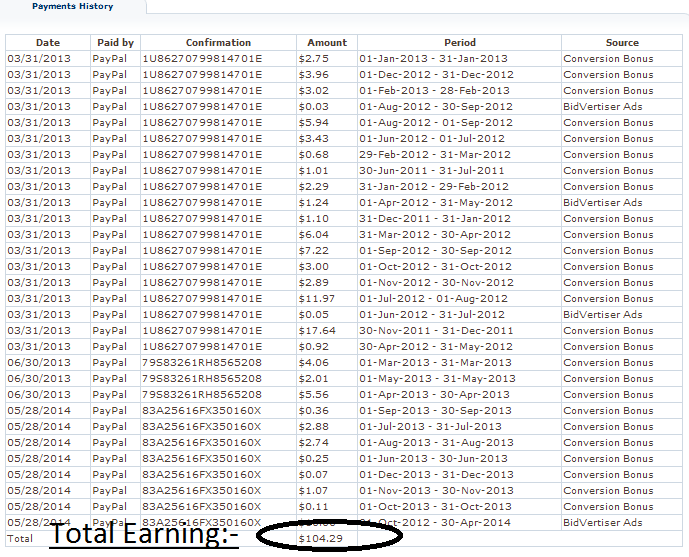Click Conversion Bonus in the $2.01 row

tap(608, 379)
